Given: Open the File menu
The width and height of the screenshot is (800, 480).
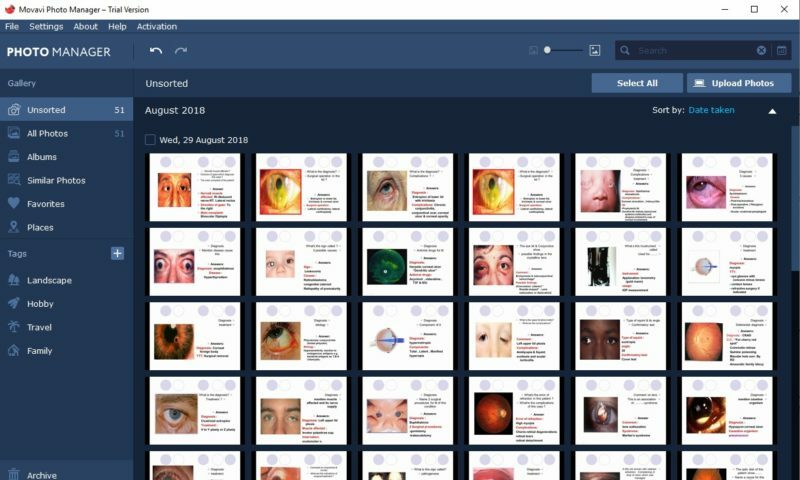Looking at the screenshot, I should coord(12,27).
